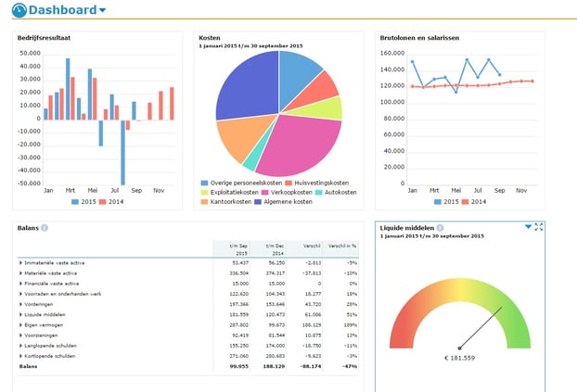Click the Kosten widget title
This screenshot has height=392, width=577.
[x=210, y=38]
